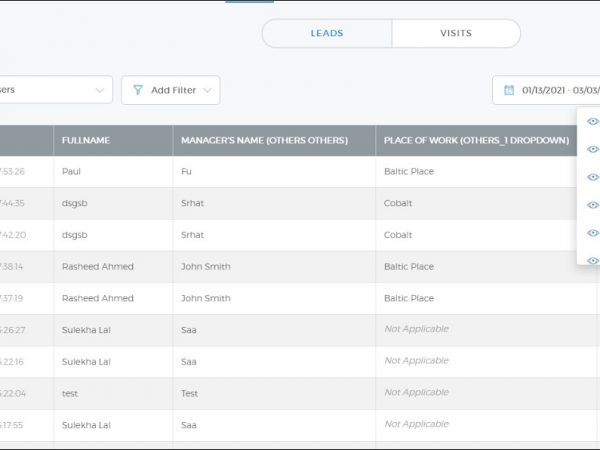Toggle the fifth eye visibility icon
This screenshot has width=600, height=450.
[x=592, y=233]
